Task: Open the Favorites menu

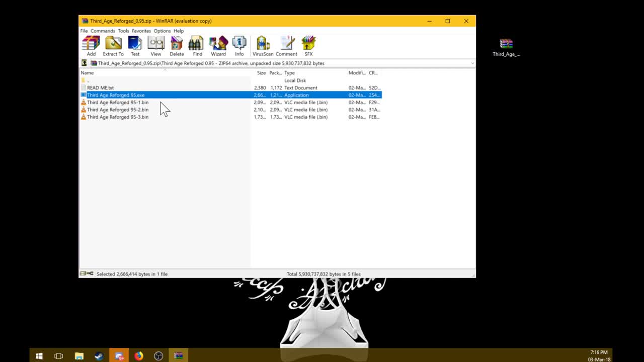Action: 141,31
